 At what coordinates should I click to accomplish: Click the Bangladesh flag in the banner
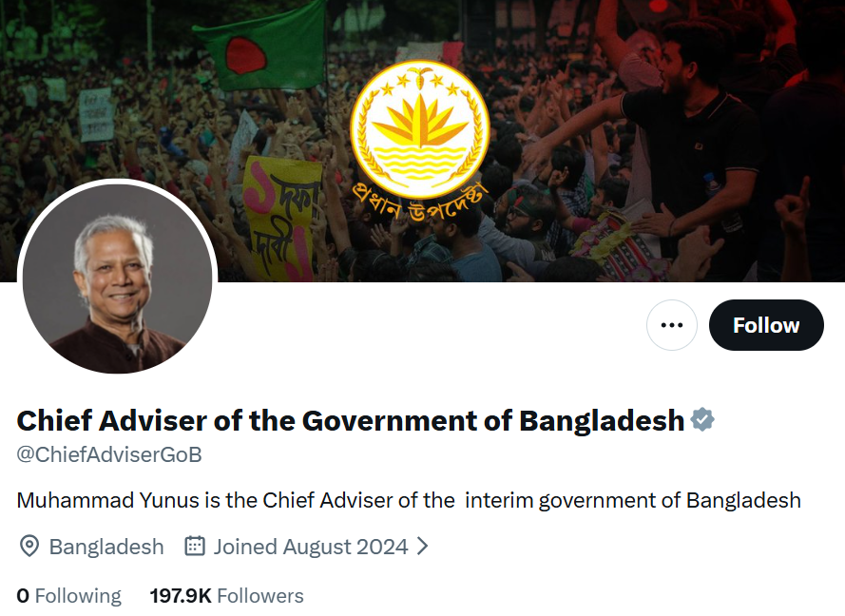[259, 48]
